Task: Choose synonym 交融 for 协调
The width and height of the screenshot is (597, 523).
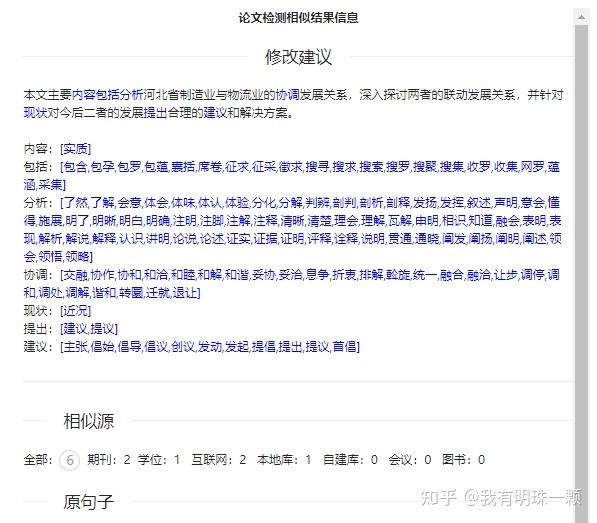Action: [75, 275]
